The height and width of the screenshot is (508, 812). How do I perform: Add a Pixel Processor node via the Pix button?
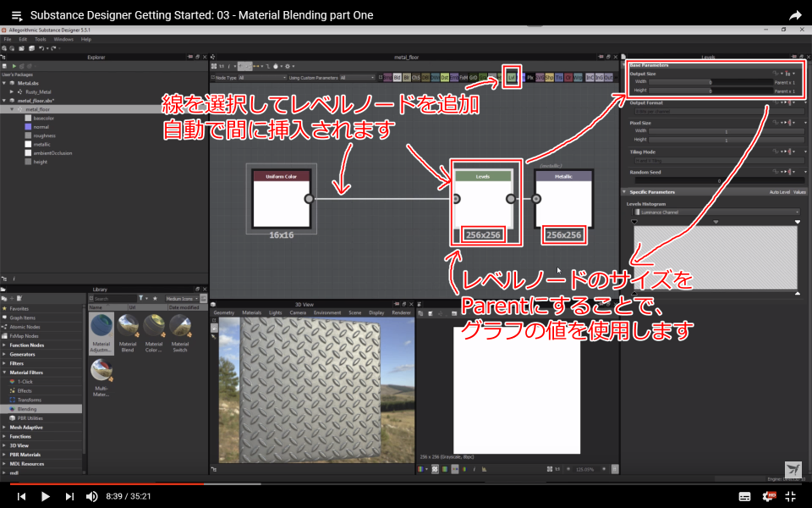530,77
